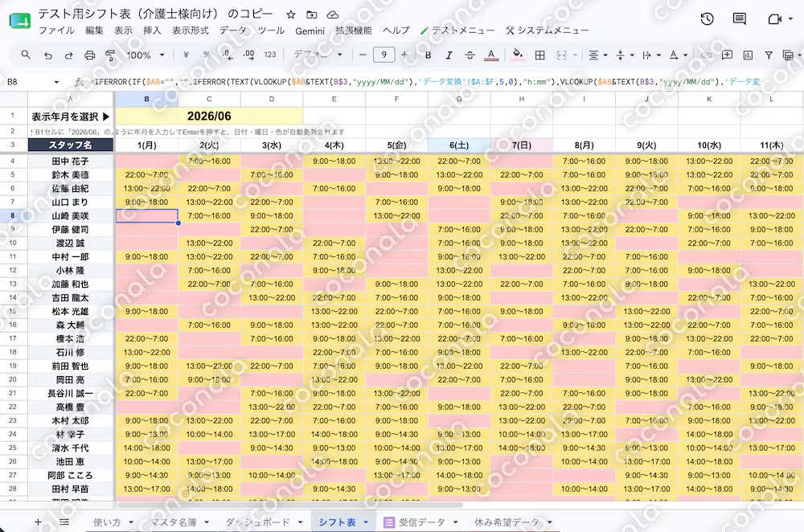804x532 pixels.
Task: Open text wrapping dropdown
Action: (x=651, y=55)
